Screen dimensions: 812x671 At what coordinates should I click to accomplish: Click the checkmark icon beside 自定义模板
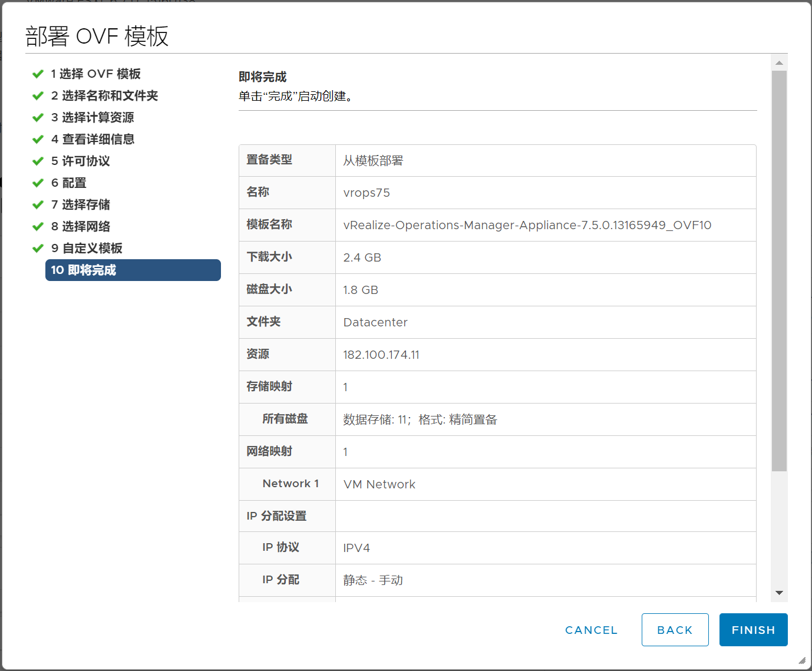[x=38, y=248]
